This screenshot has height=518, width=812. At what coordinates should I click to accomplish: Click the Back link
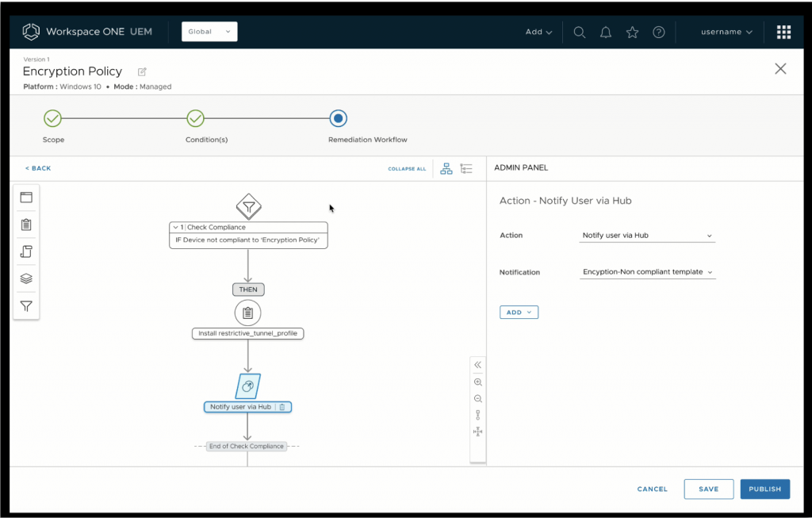point(38,169)
